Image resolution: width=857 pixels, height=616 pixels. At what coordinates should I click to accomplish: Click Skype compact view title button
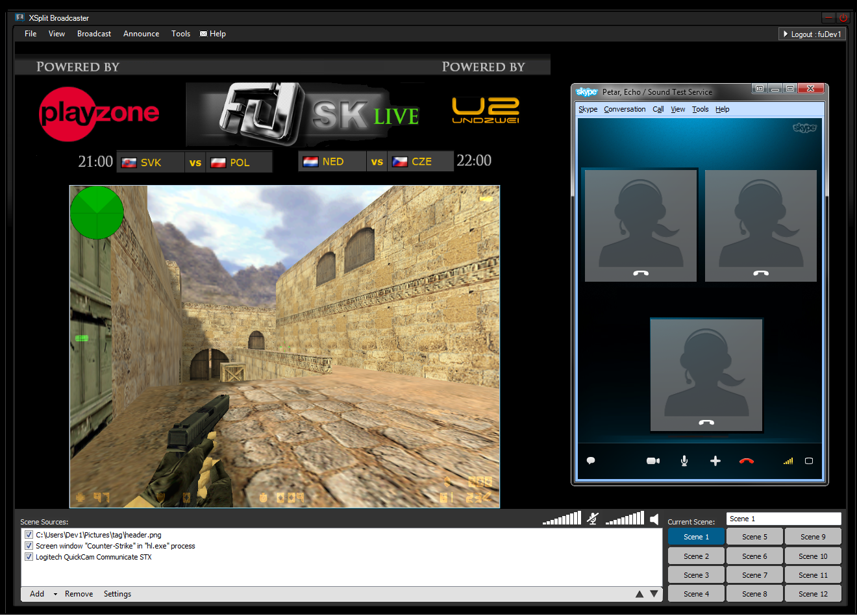760,88
